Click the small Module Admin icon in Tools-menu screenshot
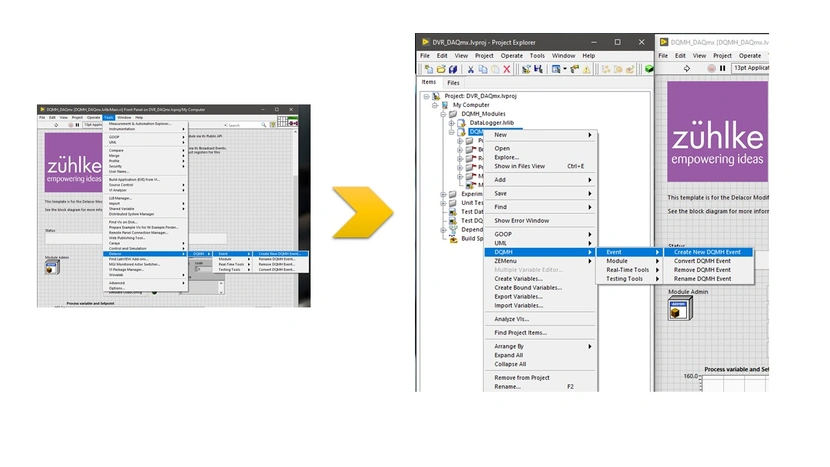Screen dimensions: 830x467 pos(52,267)
